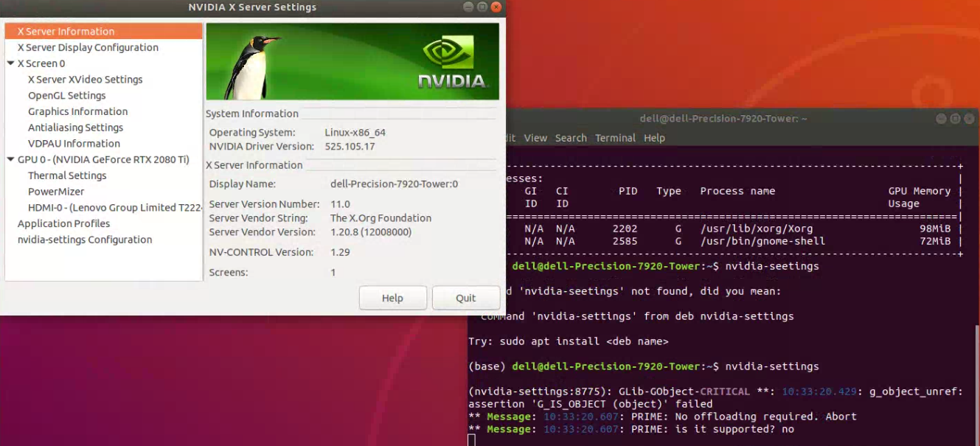Collapse the X Screen 0 section
Viewport: 980px width, 446px height.
point(10,63)
